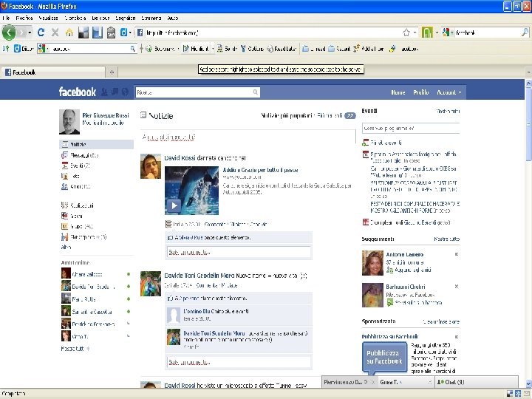Click the Pubblicizza su Facebook blue button
This screenshot has width=532, height=399.
point(384,358)
